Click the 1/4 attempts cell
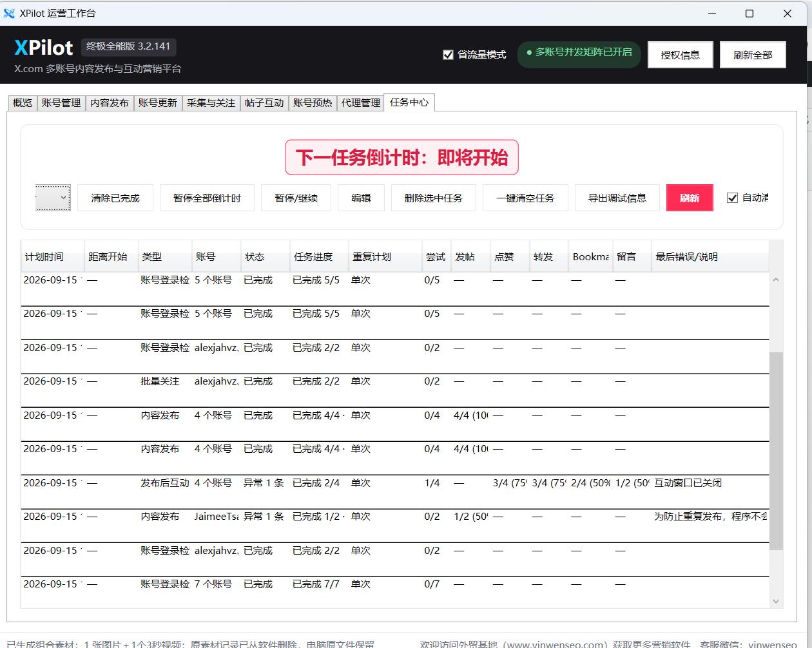 [432, 483]
